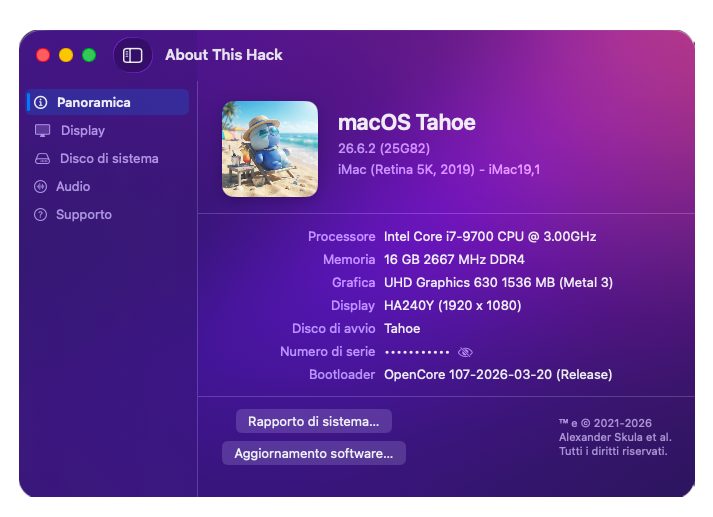Viewport: 713px width, 517px height.
Task: Select the Panoramica sidebar item
Action: pyautogui.click(x=108, y=102)
